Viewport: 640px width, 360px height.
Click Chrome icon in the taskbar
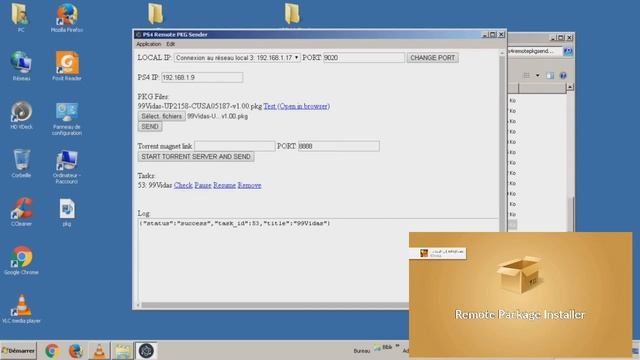[52, 351]
